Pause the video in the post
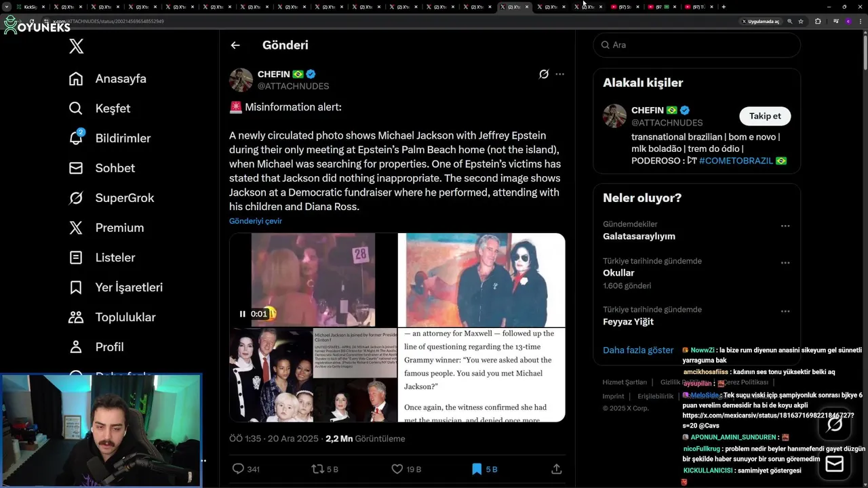 click(x=242, y=314)
